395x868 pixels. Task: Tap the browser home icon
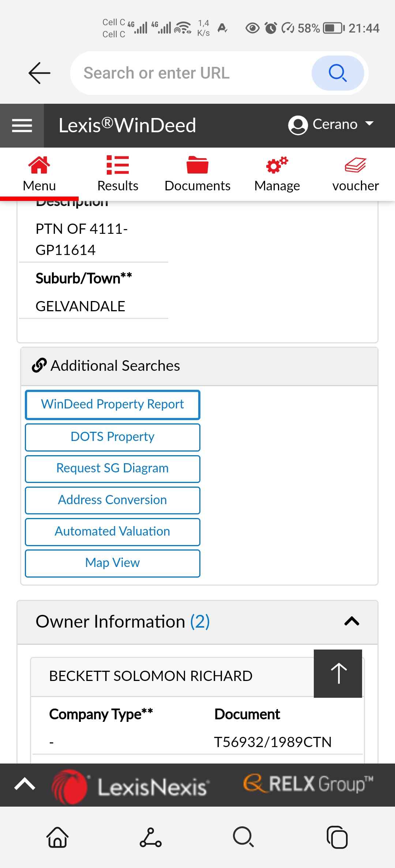click(57, 837)
